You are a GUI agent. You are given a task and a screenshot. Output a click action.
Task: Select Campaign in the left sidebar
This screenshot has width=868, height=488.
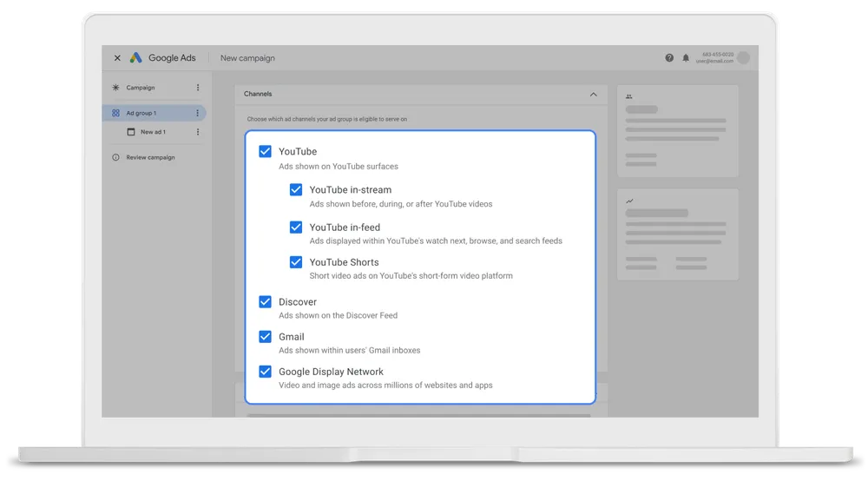pyautogui.click(x=140, y=88)
